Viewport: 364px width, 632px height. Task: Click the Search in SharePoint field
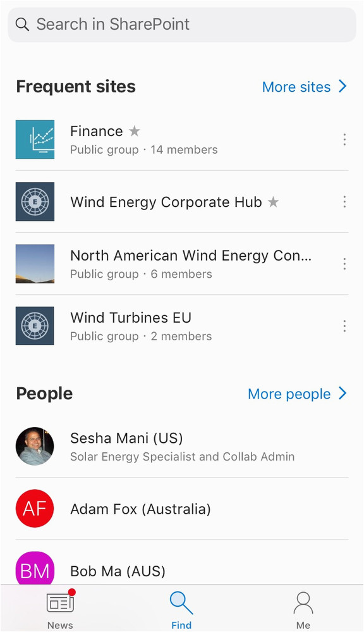tap(182, 25)
